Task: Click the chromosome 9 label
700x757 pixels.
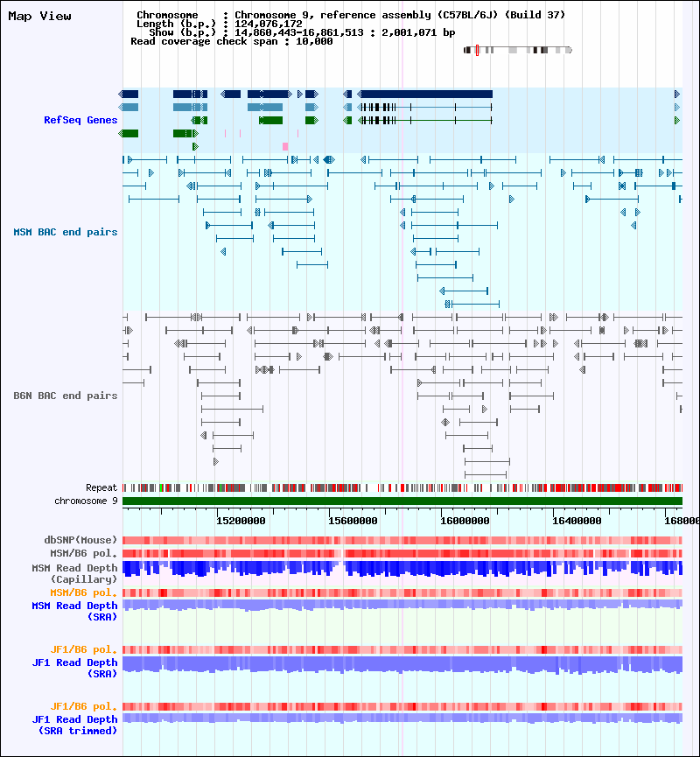Action: [x=86, y=501]
